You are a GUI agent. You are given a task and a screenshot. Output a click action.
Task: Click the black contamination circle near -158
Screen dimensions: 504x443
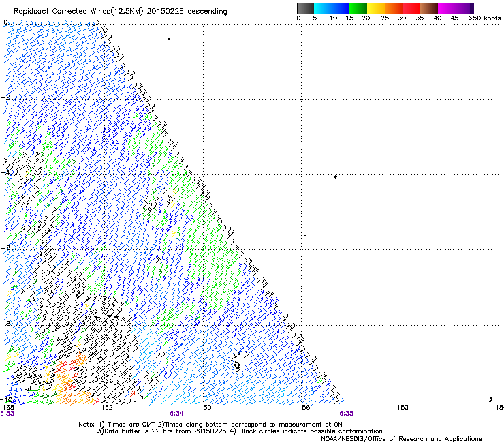(237, 365)
